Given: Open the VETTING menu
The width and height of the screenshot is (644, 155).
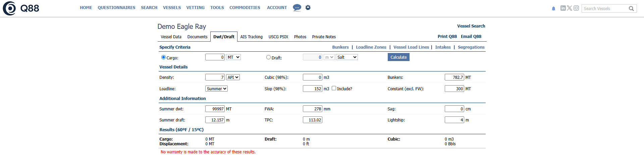Looking at the screenshot, I should pos(195,8).
